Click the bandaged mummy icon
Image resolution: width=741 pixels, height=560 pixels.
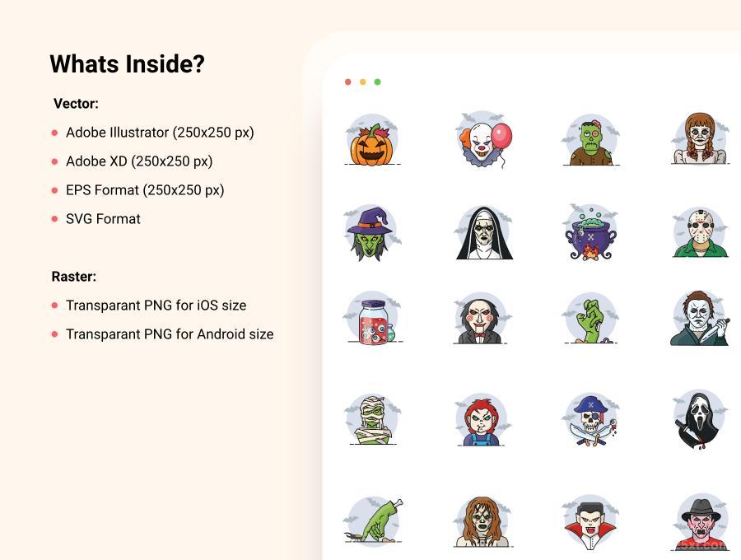tap(373, 420)
